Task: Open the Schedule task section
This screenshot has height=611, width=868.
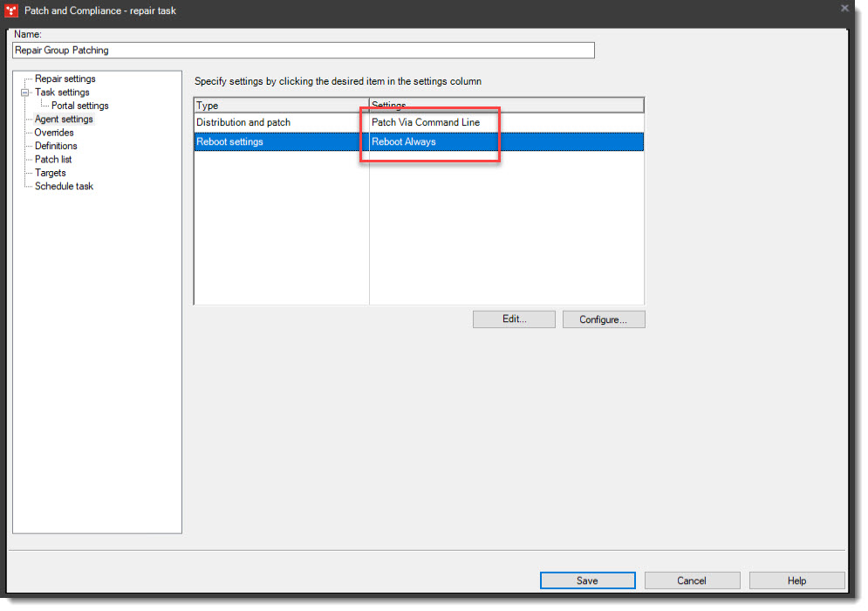Action: (62, 186)
